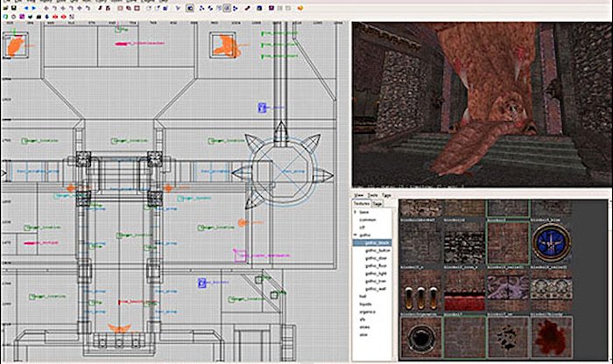Select orange entity in top-left boxed square
The width and height of the screenshot is (613, 364).
click(x=15, y=45)
